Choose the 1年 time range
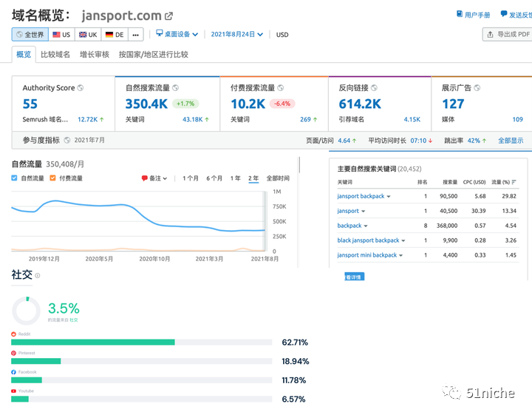The width and height of the screenshot is (532, 415). coord(235,178)
